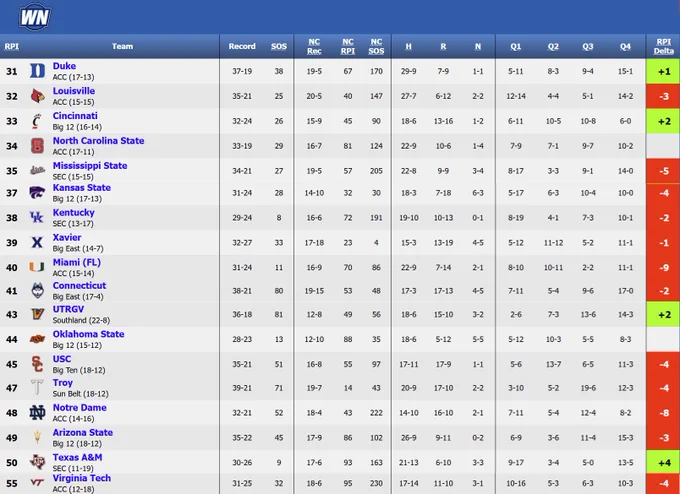Click the USC SC logo
This screenshot has height=494, width=680.
coord(37,364)
